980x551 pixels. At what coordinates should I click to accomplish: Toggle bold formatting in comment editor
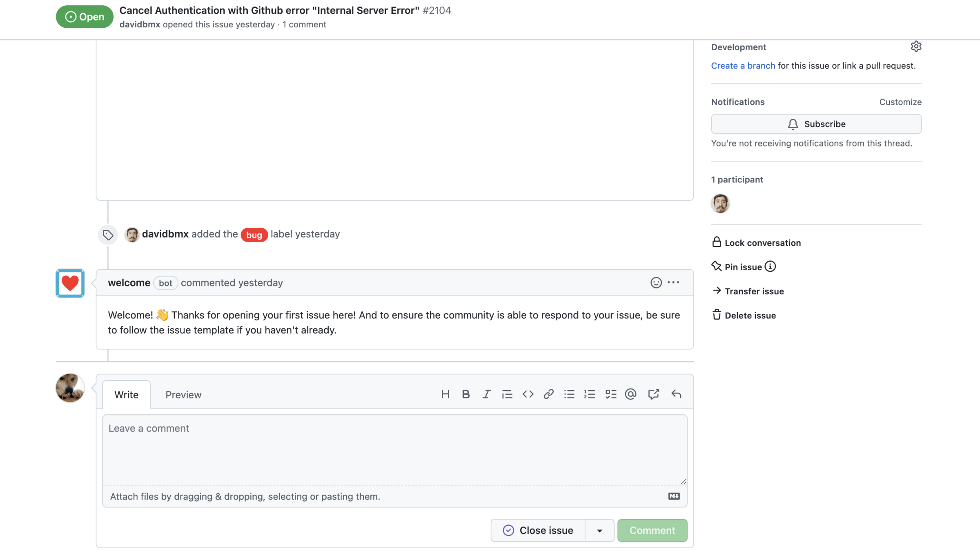465,394
